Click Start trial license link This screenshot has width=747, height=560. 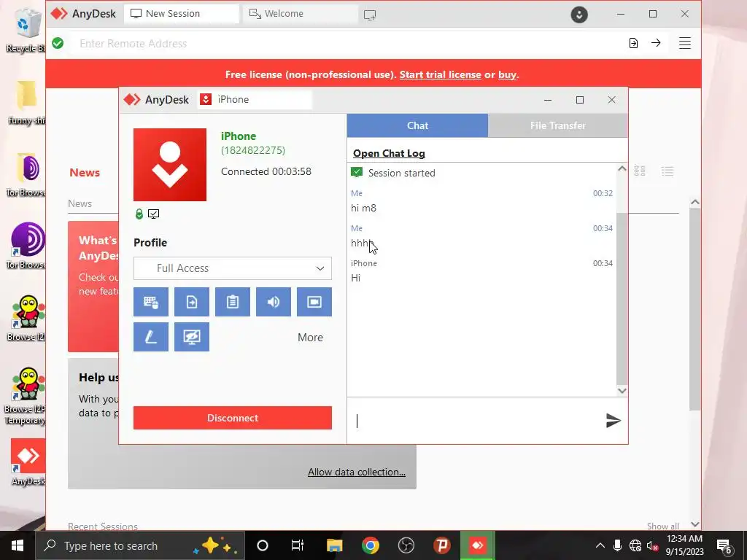coord(440,75)
